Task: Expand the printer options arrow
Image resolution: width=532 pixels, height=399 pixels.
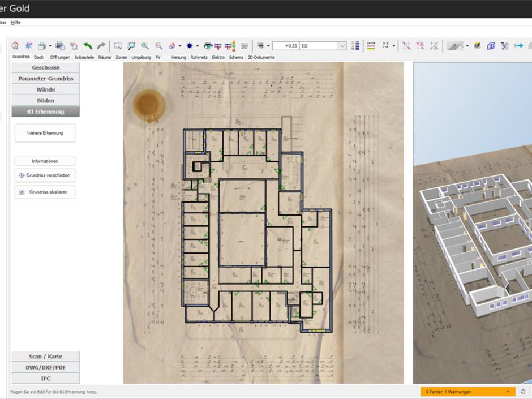Action: click(x=50, y=46)
